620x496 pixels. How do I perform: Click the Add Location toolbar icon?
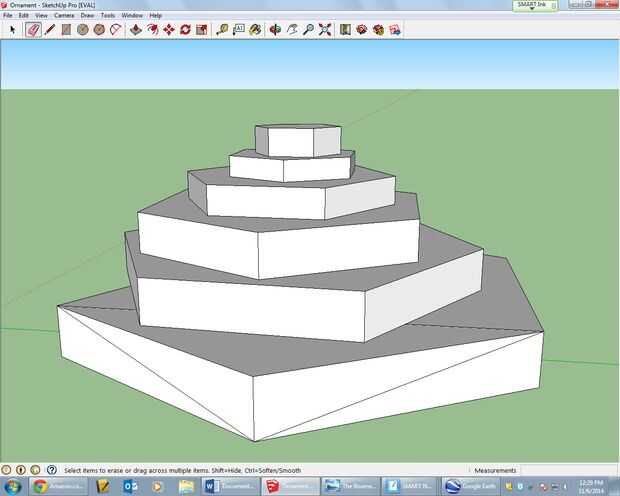coord(345,30)
